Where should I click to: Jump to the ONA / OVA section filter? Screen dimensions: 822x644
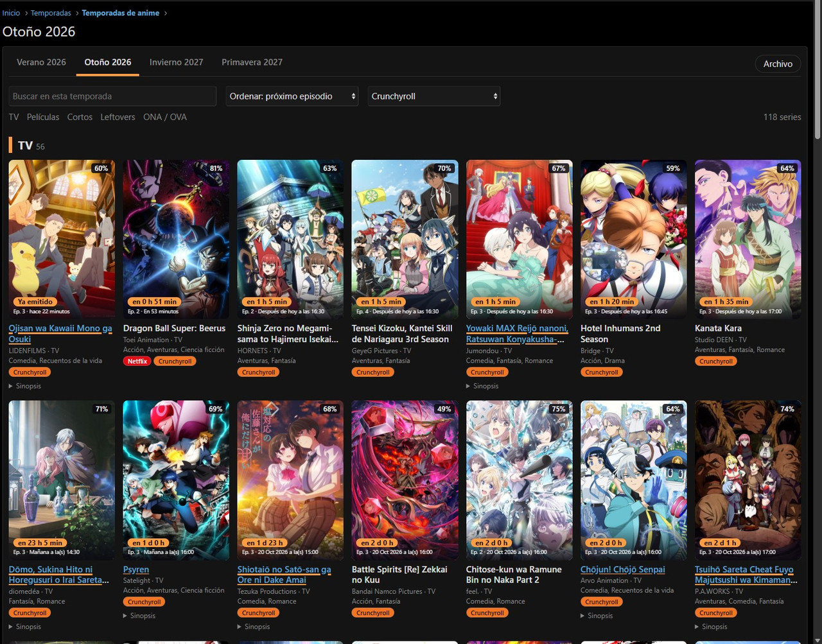[x=165, y=117]
